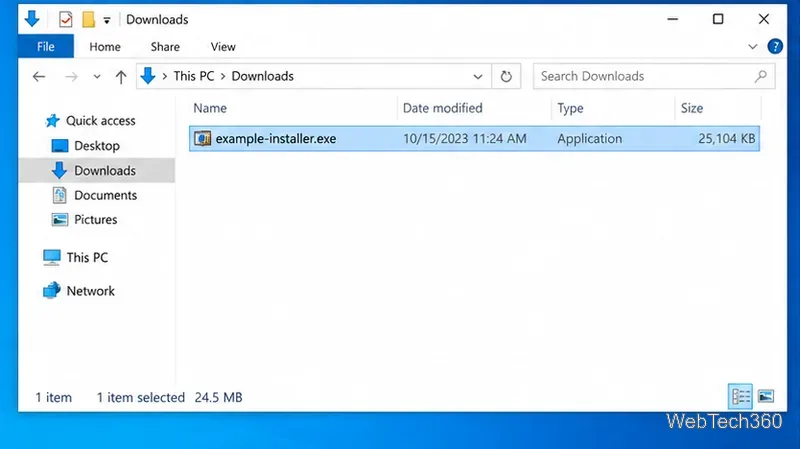Screen dimensions: 800x449
Task: Select Network in navigation pane
Action: click(90, 291)
